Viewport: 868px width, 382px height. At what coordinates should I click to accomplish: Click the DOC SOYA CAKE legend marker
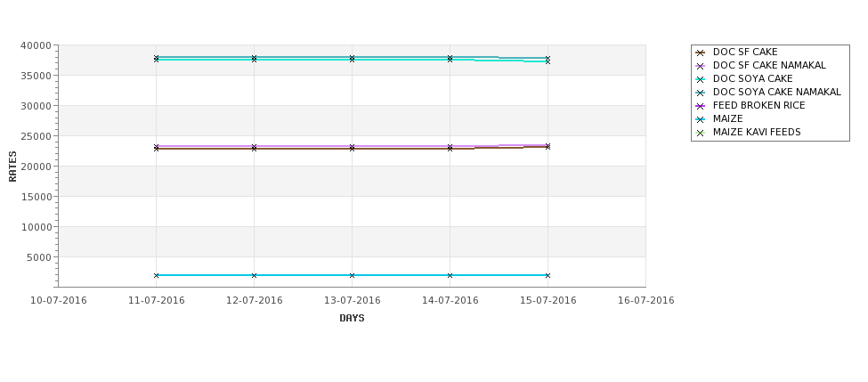tap(700, 79)
